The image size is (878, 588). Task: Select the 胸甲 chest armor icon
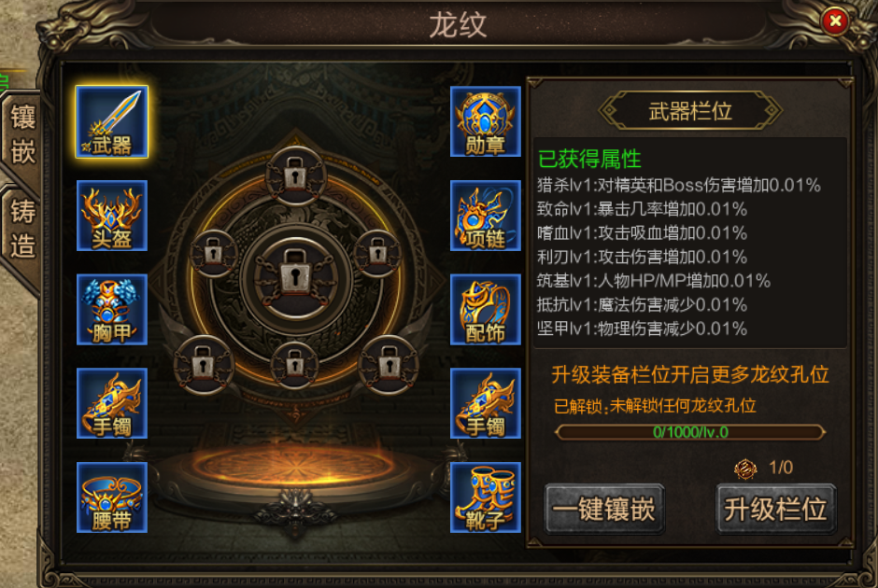(112, 309)
